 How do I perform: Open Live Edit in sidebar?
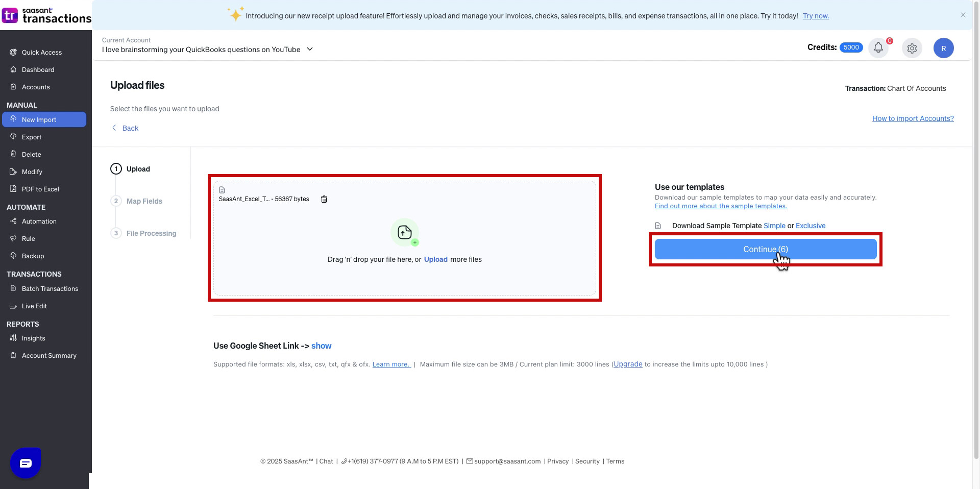point(34,306)
